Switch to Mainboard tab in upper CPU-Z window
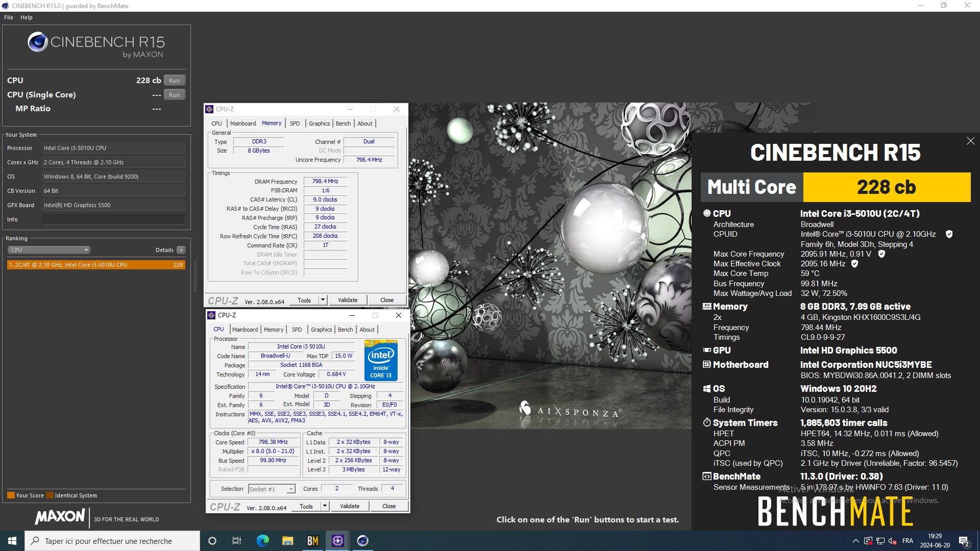 tap(243, 123)
